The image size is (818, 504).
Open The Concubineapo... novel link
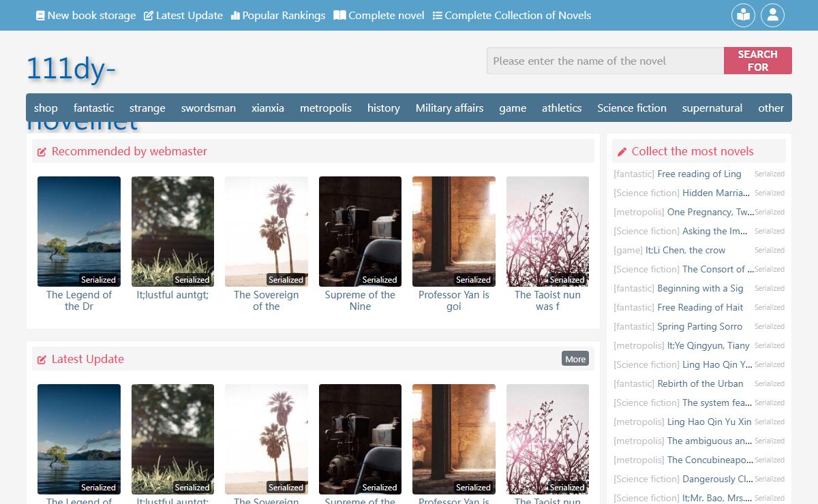point(710,460)
